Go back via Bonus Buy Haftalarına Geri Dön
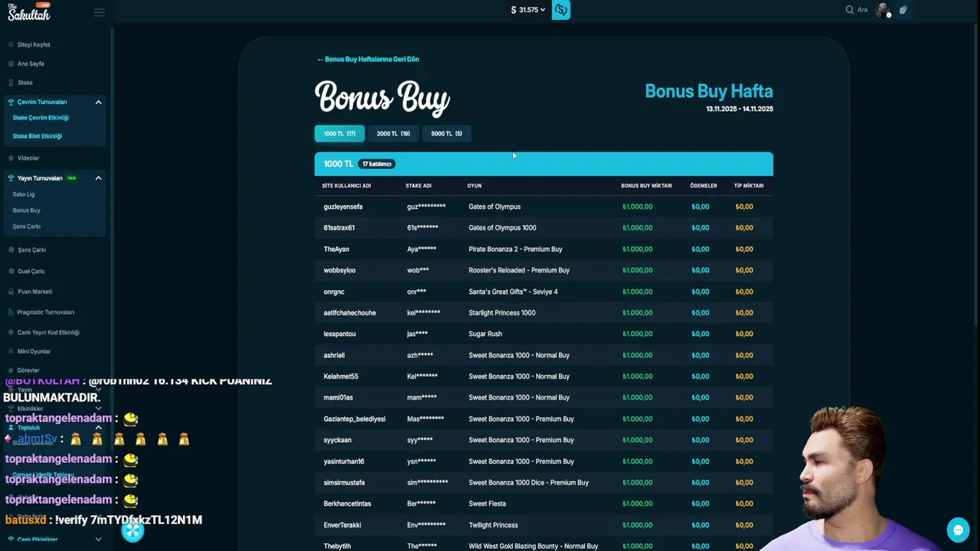 click(368, 59)
